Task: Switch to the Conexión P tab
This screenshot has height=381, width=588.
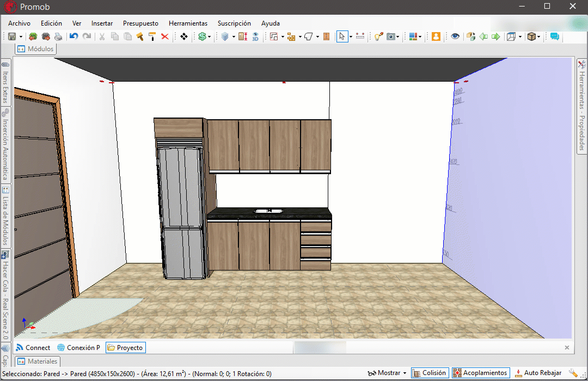Action: pos(79,348)
